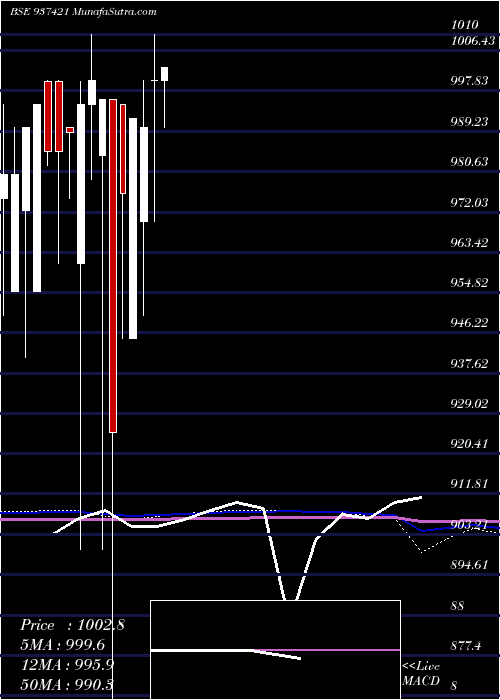
Task: Click the tallest red candlestick body
Action: pyautogui.click(x=113, y=266)
